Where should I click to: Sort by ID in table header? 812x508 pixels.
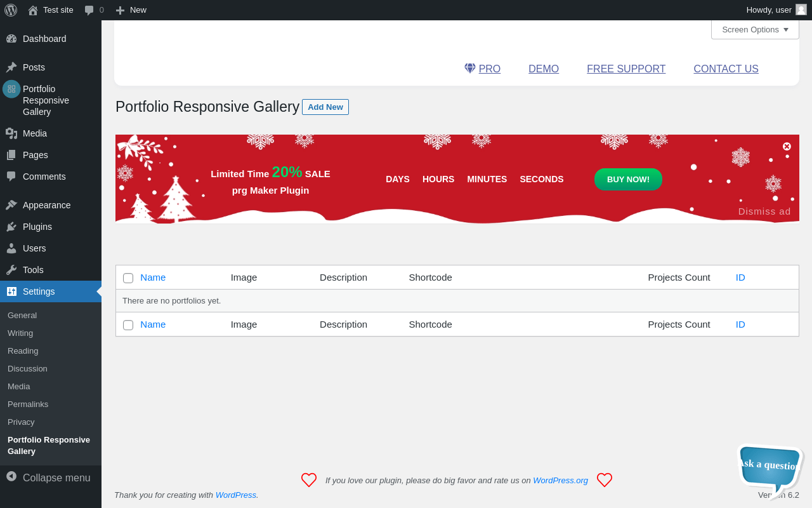coord(740,277)
